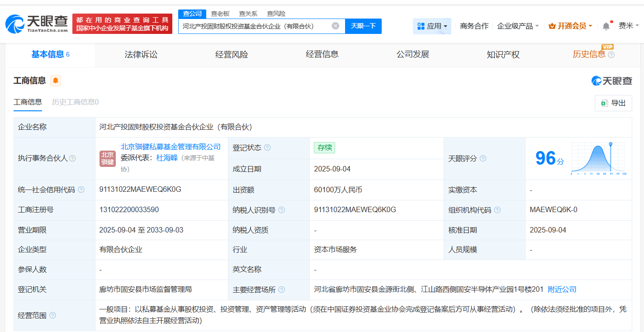
Task: Open 北京骐健私募基金管理有限公司 link
Action: click(x=170, y=147)
